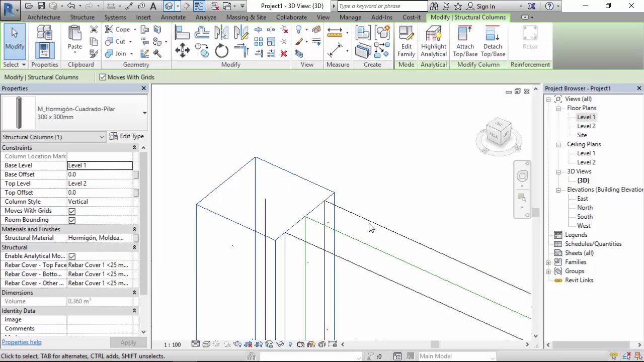Click the Paste clipboard button

coord(74,39)
